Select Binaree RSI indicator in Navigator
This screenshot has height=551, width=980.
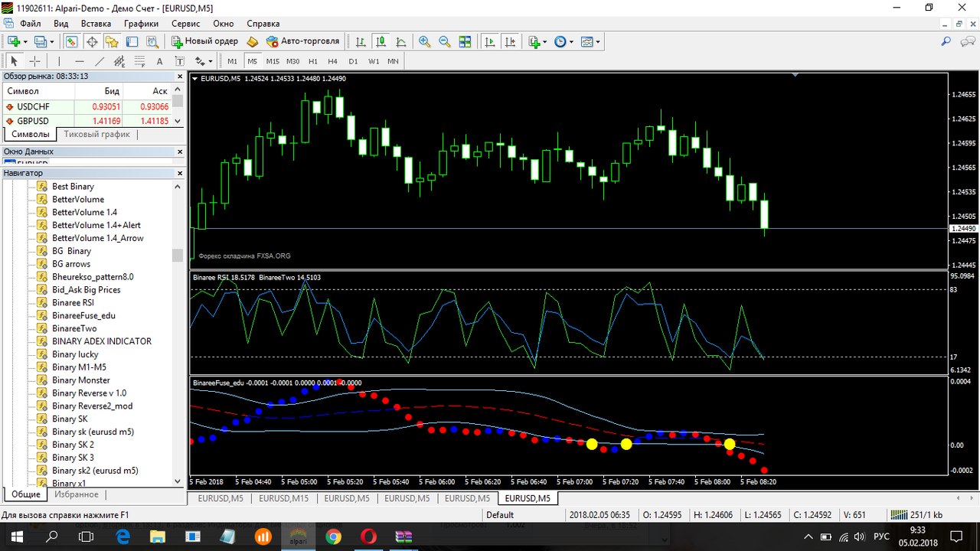point(73,302)
